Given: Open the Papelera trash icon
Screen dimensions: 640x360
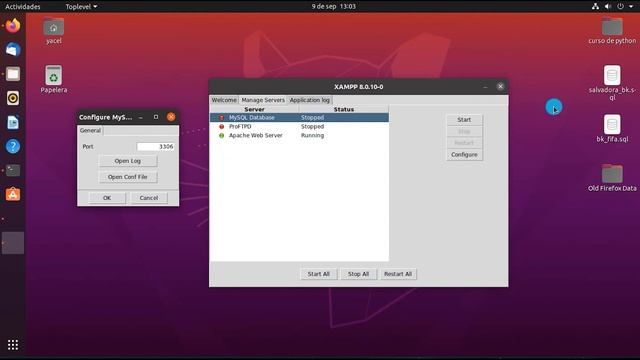Looking at the screenshot, I should [53, 76].
